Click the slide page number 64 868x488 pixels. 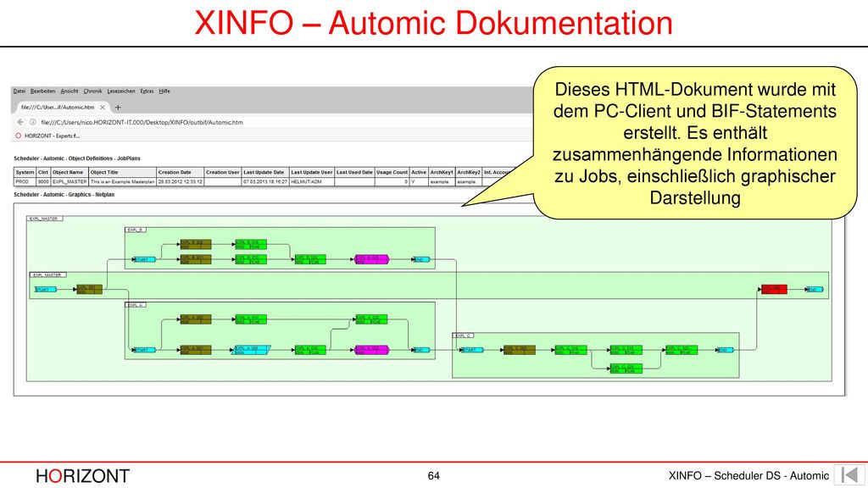[433, 476]
